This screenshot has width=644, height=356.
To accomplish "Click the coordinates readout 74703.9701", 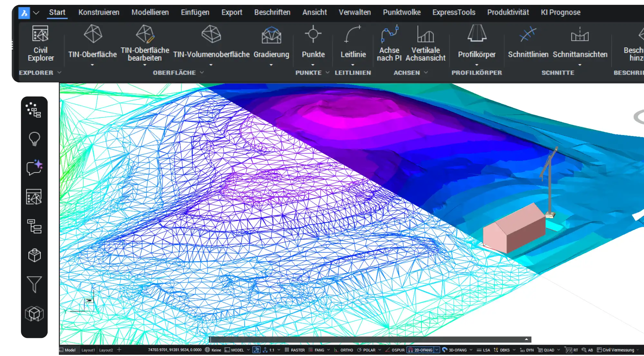I will tap(175, 350).
